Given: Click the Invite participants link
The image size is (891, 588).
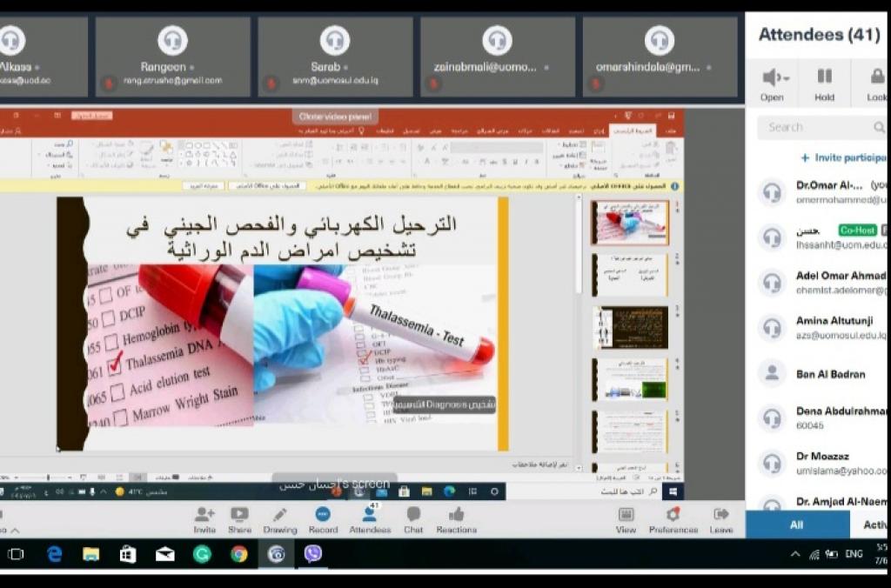Looking at the screenshot, I should tap(841, 157).
